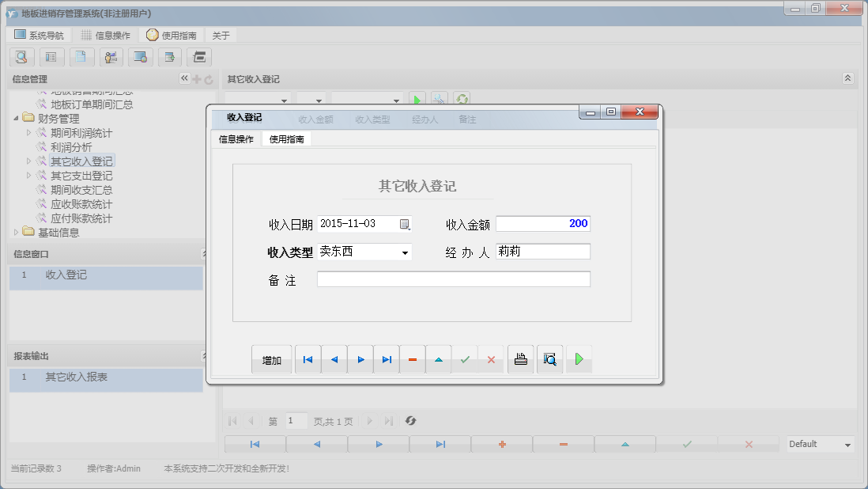Image resolution: width=868 pixels, height=489 pixels.
Task: Click the red delete record icon
Action: click(412, 358)
